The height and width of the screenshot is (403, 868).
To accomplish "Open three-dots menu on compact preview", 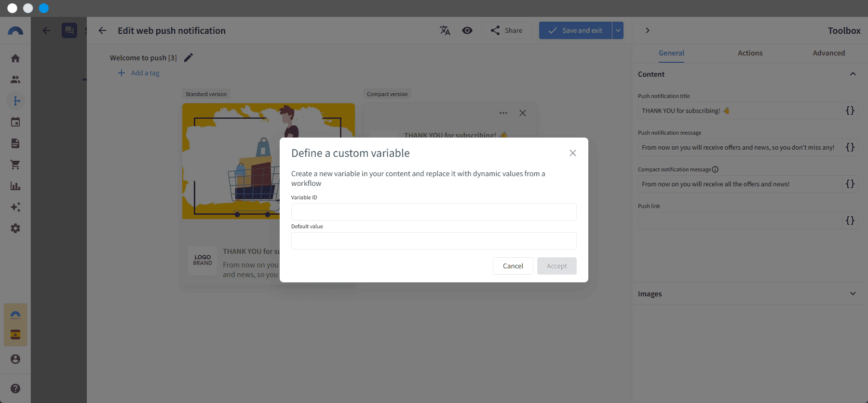I will [x=503, y=113].
